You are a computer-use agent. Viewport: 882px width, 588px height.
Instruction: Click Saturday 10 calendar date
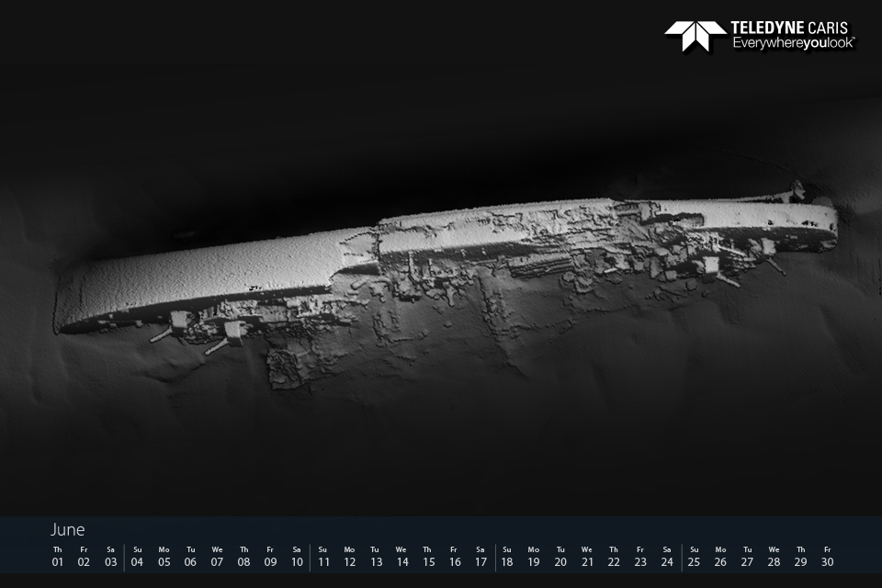pyautogui.click(x=297, y=556)
